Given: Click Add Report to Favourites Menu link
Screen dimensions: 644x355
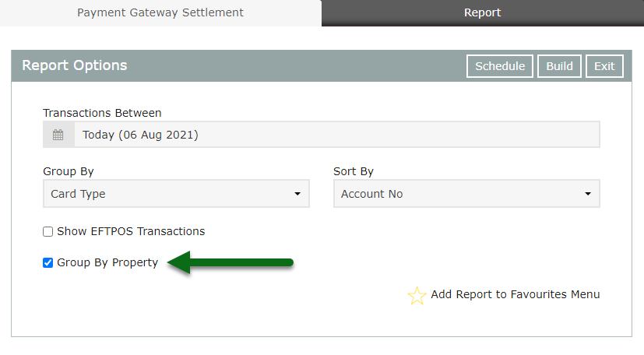Looking at the screenshot, I should 515,294.
